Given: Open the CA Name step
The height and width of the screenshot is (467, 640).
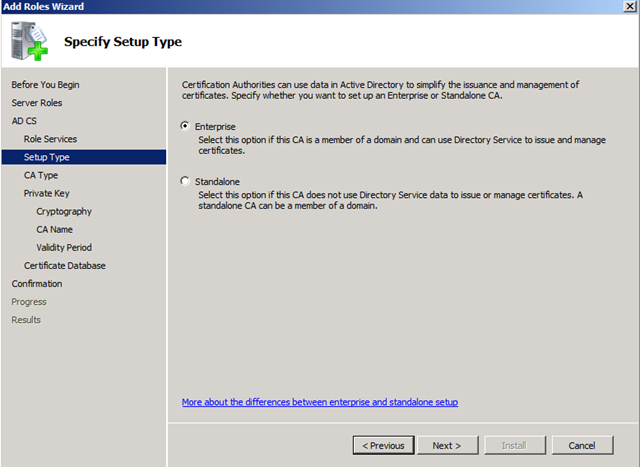Looking at the screenshot, I should click(54, 229).
